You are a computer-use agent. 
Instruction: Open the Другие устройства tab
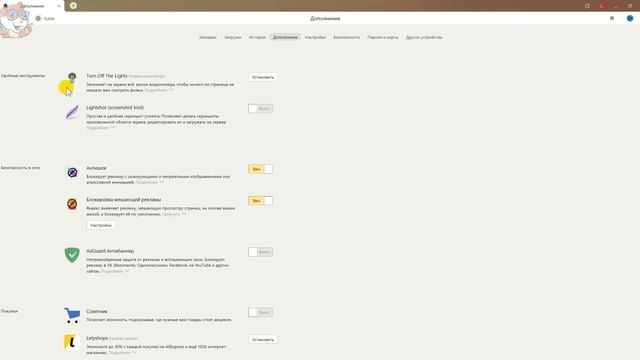click(x=424, y=37)
